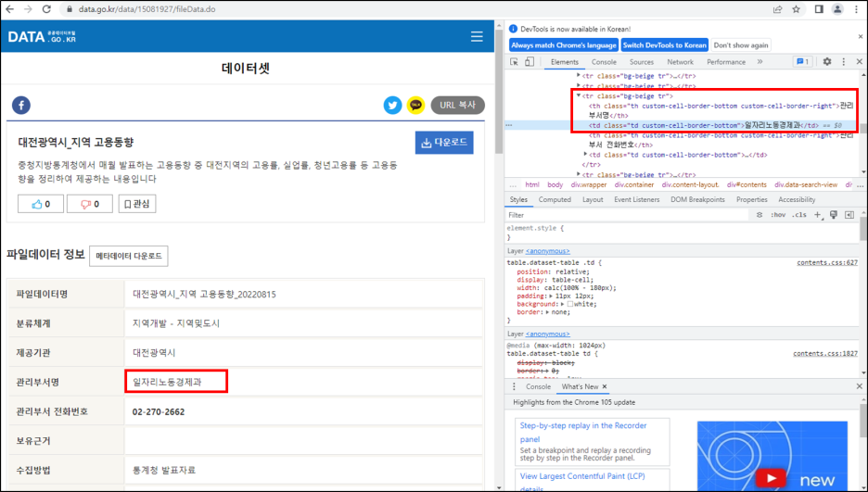Open the browser side panel icon
The height and width of the screenshot is (492, 868).
819,9
